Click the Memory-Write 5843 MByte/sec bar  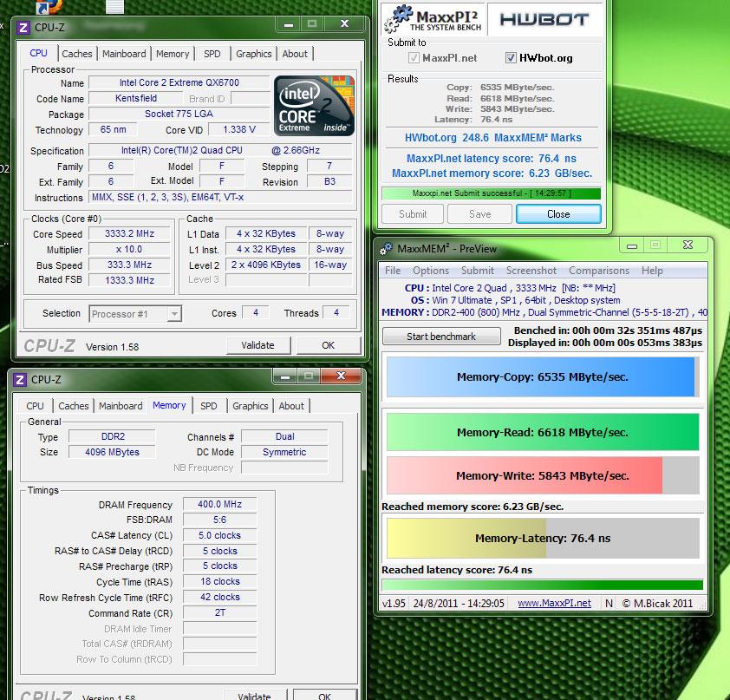(543, 475)
